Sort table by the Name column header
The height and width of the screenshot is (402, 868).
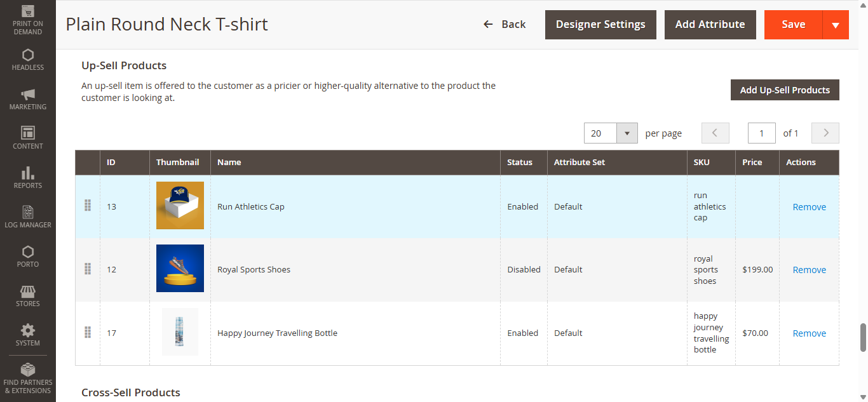229,163
